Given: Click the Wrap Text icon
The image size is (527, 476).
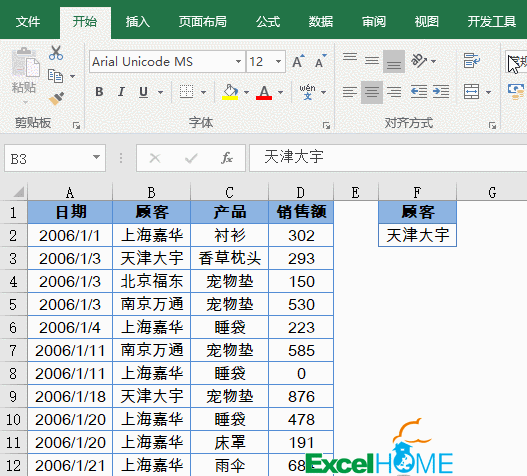Looking at the screenshot, I should [472, 61].
